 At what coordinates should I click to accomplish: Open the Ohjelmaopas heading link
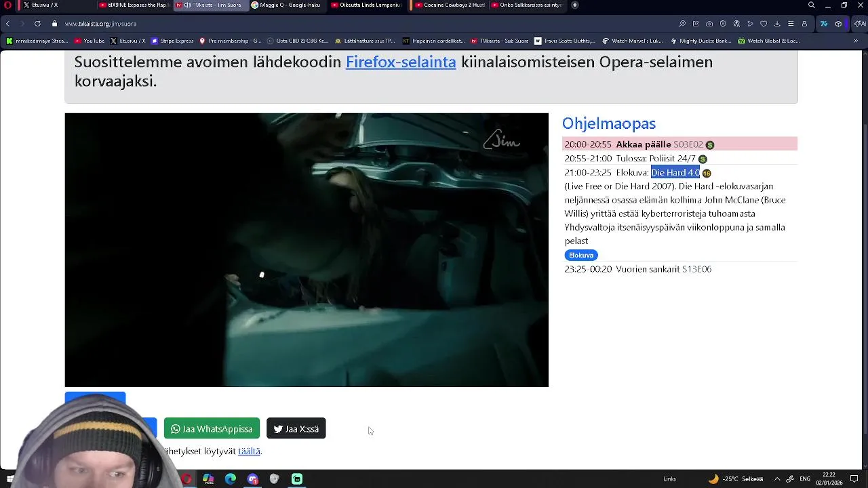pyautogui.click(x=609, y=123)
